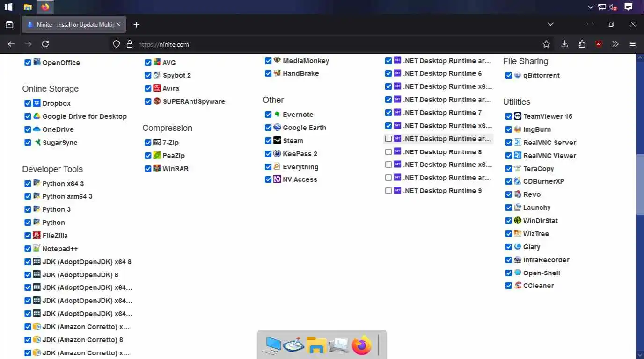
Task: Check the .NET Desktop Runtime 9 checkbox
Action: coord(388,191)
